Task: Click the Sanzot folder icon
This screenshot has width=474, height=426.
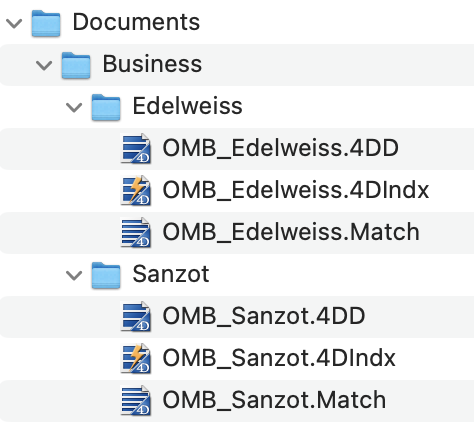Action: click(x=106, y=275)
